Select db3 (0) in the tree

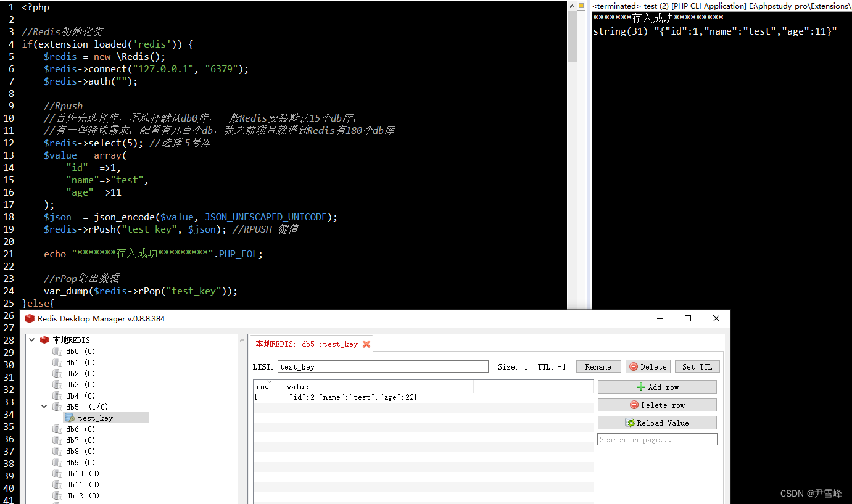80,385
